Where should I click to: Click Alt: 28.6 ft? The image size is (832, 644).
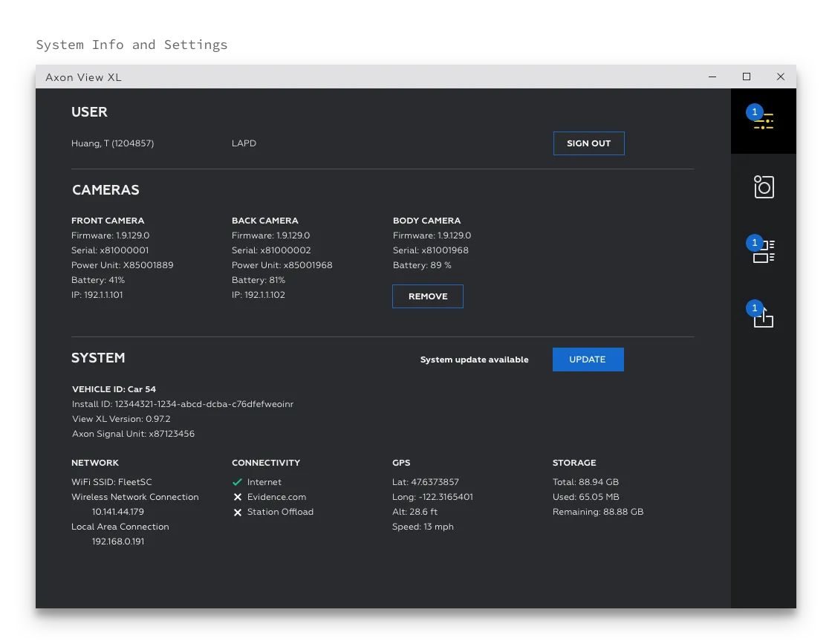coord(415,511)
